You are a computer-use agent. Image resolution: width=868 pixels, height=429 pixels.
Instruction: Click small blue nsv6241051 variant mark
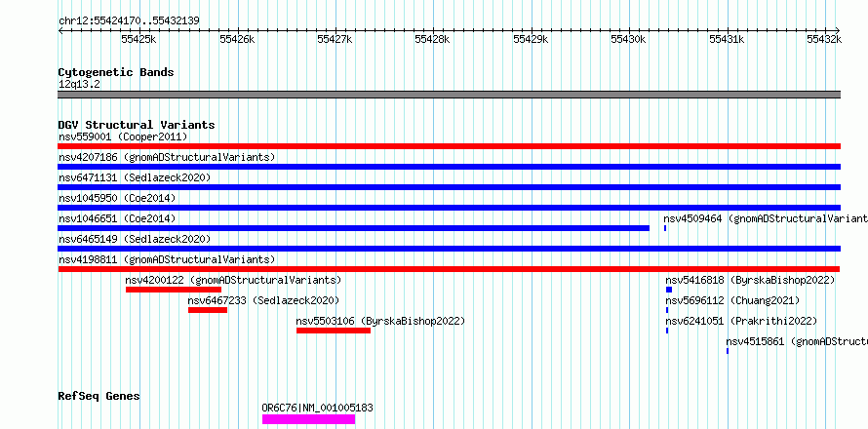pyautogui.click(x=667, y=331)
